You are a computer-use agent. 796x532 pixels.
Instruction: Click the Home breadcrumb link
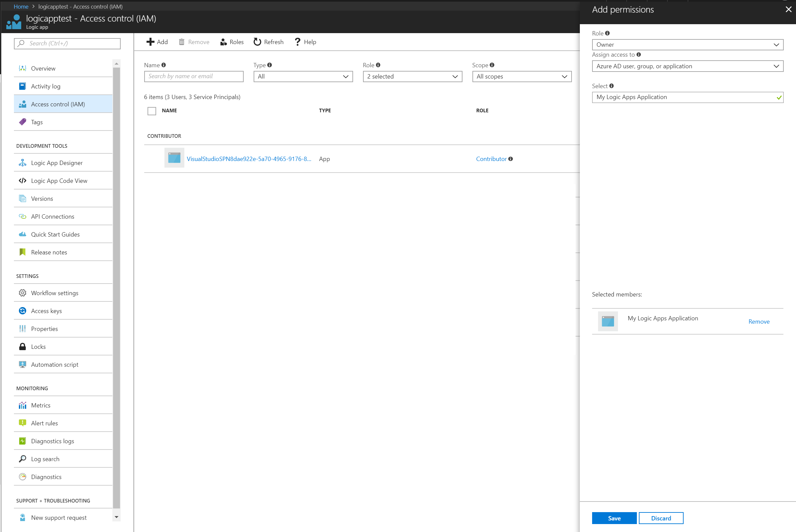pyautogui.click(x=21, y=6)
